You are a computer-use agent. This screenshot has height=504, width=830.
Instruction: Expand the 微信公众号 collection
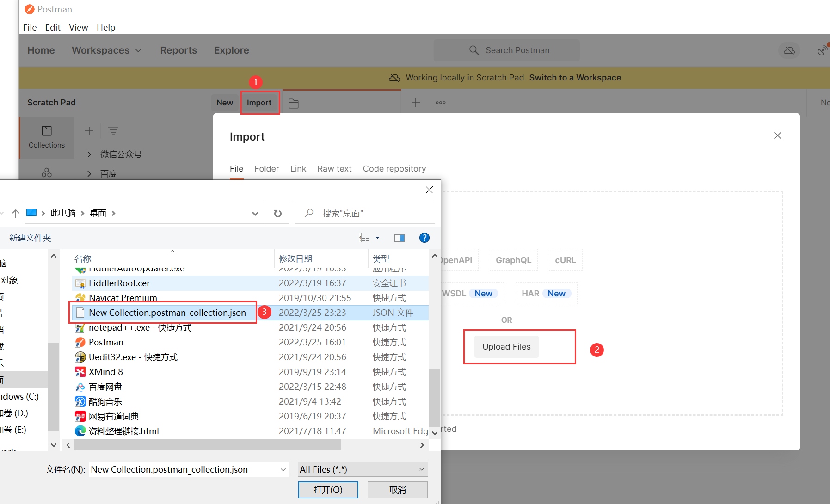[x=89, y=154]
